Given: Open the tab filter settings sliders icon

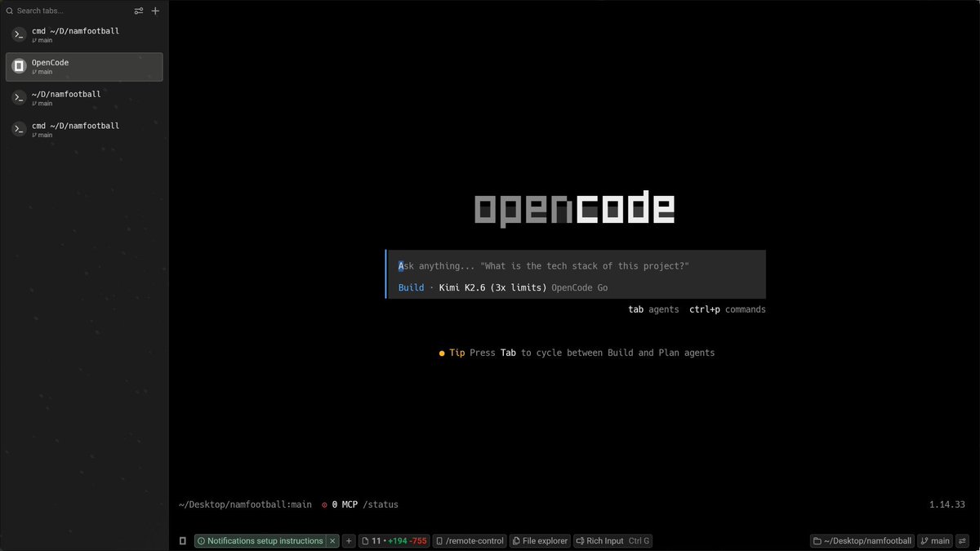Looking at the screenshot, I should pyautogui.click(x=139, y=11).
